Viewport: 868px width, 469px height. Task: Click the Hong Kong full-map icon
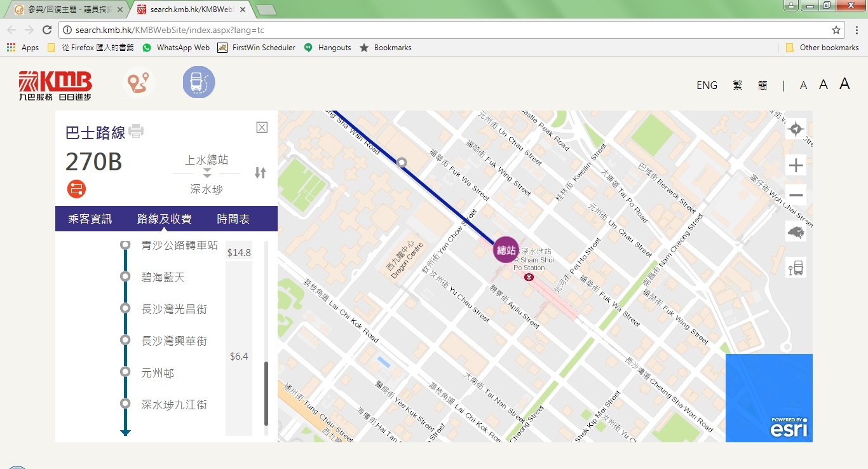[x=796, y=232]
